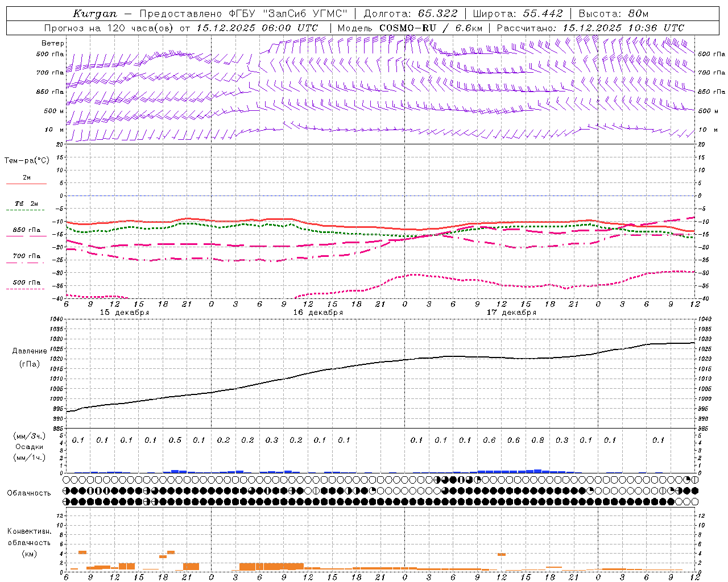728x582 pixels.
Task: Select the 'Высота: 80м' text
Action: pyautogui.click(x=614, y=14)
